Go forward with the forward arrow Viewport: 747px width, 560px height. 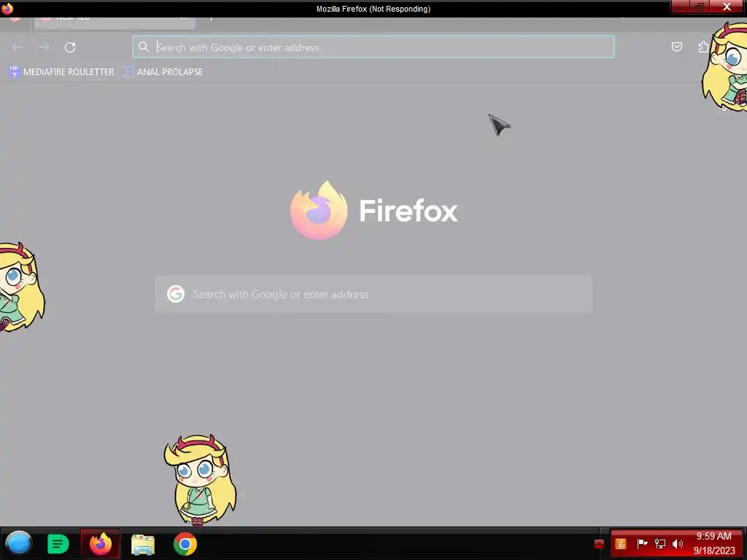44,47
